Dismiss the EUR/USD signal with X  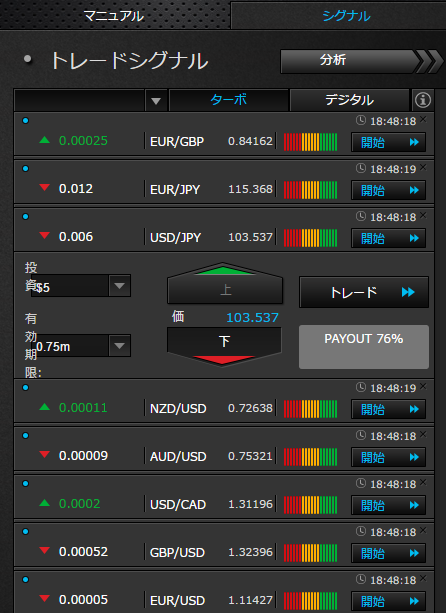pyautogui.click(x=423, y=578)
